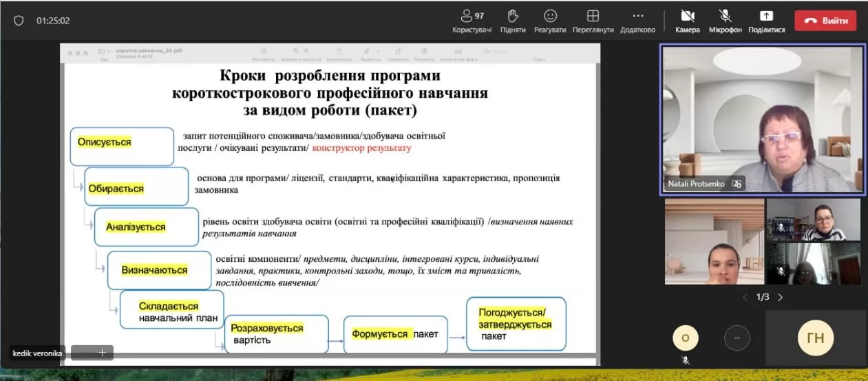Image resolution: width=868 pixels, height=381 pixels.
Task: Click the plus icon beside kedik veronika
Action: [x=102, y=353]
